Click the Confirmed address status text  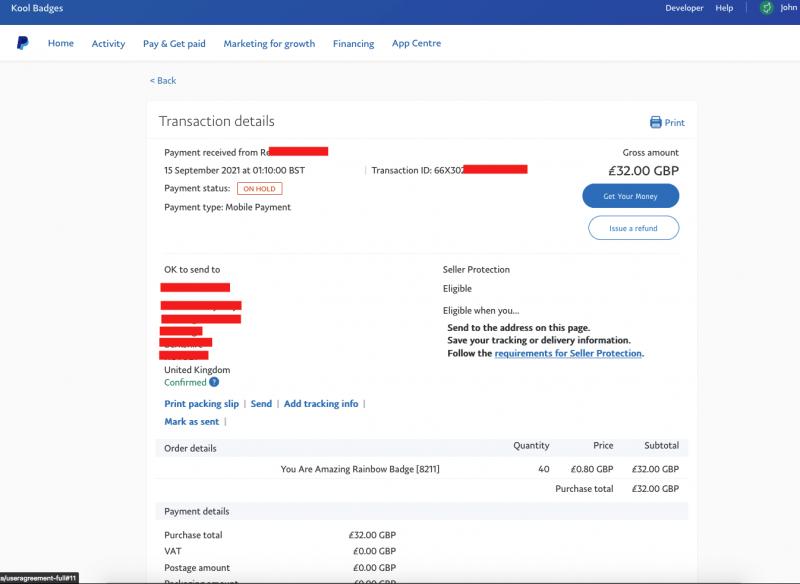click(x=185, y=383)
